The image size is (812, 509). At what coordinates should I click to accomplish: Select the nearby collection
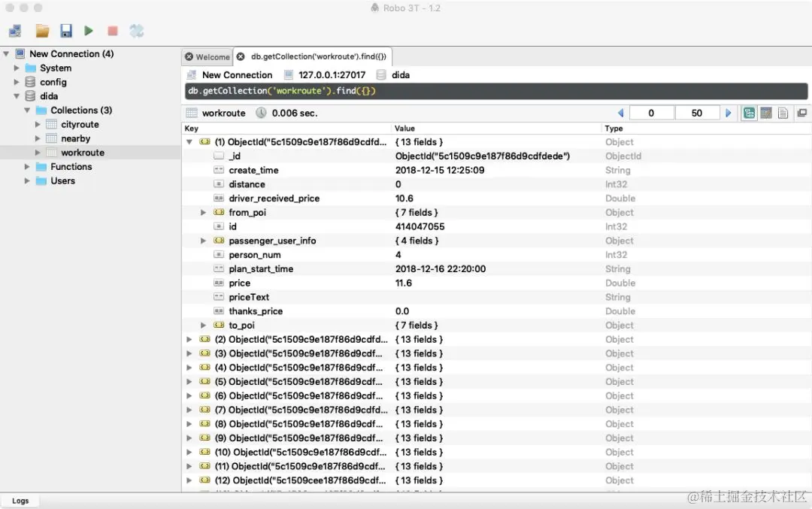click(76, 138)
